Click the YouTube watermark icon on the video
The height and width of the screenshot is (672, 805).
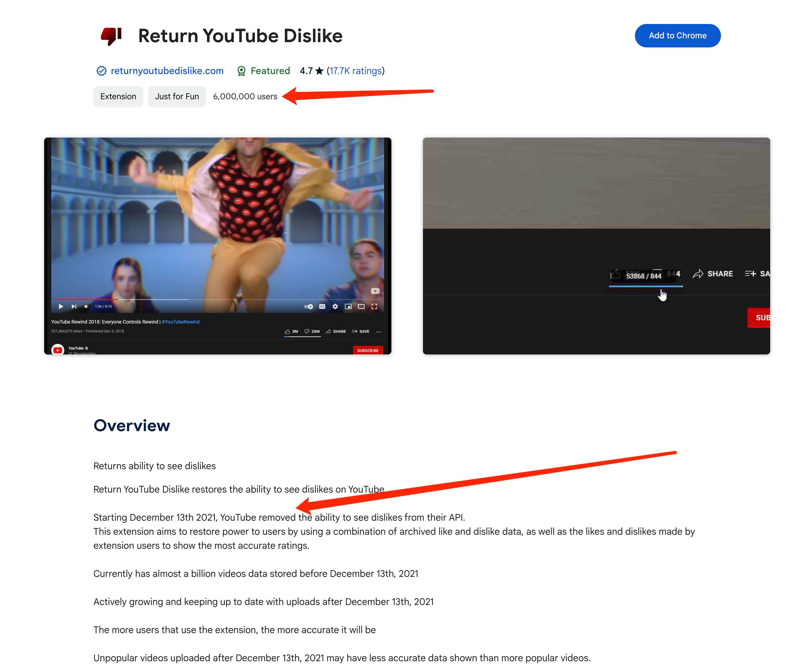click(x=375, y=291)
